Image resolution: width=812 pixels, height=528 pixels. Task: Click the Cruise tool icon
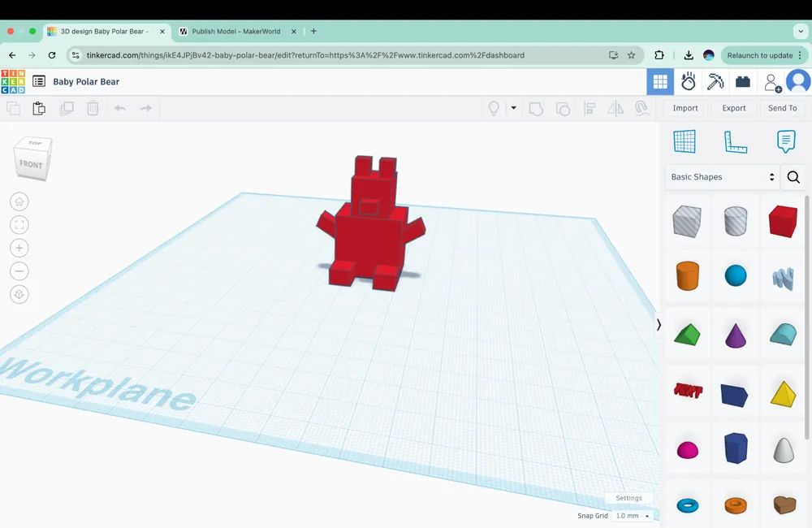point(642,108)
